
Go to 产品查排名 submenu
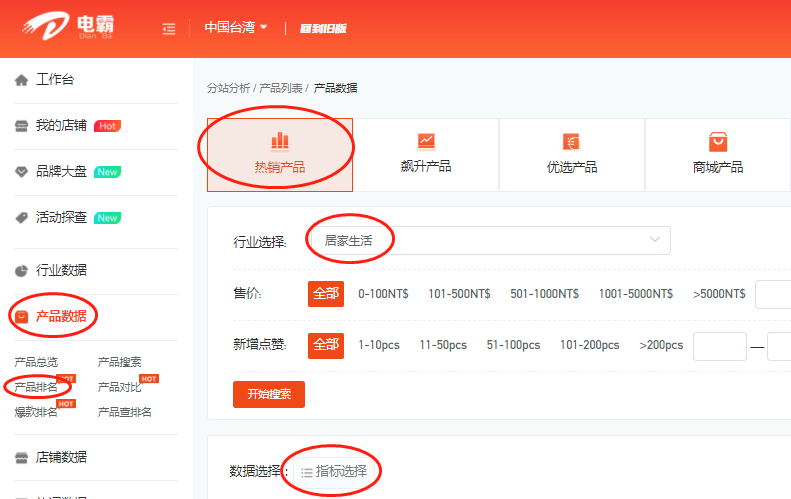pos(125,412)
